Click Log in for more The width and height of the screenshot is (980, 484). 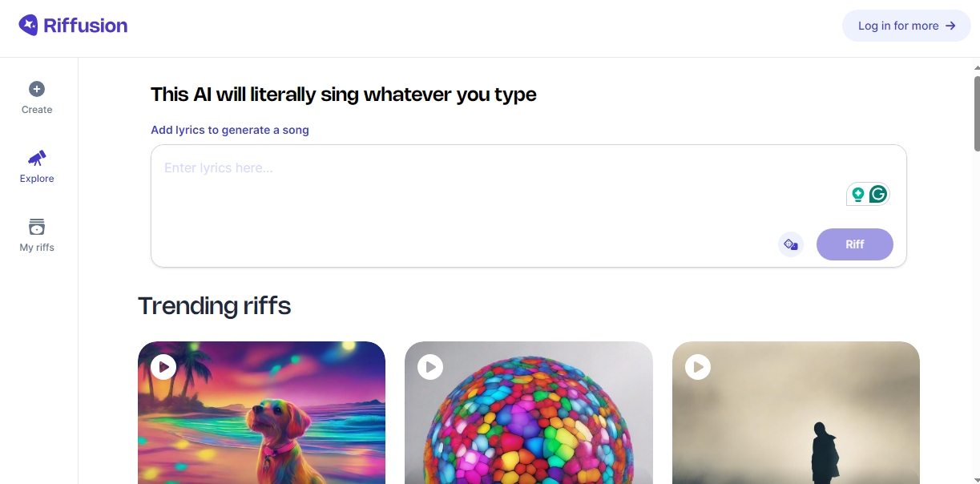pos(905,25)
